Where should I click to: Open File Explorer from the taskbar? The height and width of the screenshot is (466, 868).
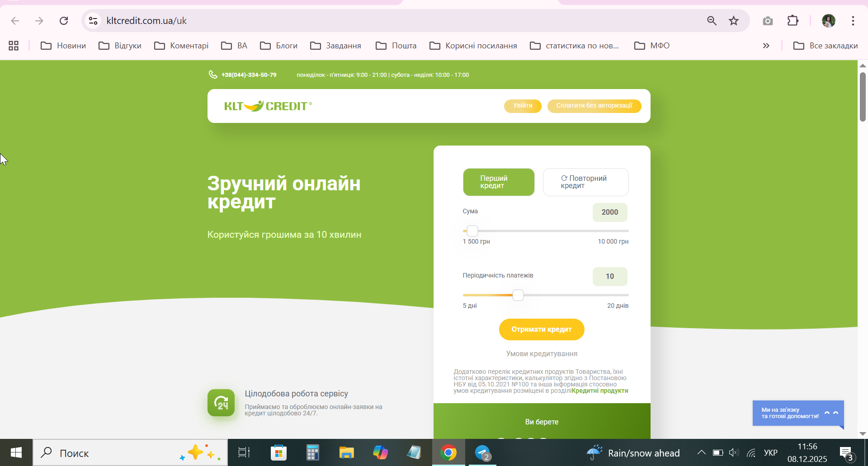tap(346, 452)
